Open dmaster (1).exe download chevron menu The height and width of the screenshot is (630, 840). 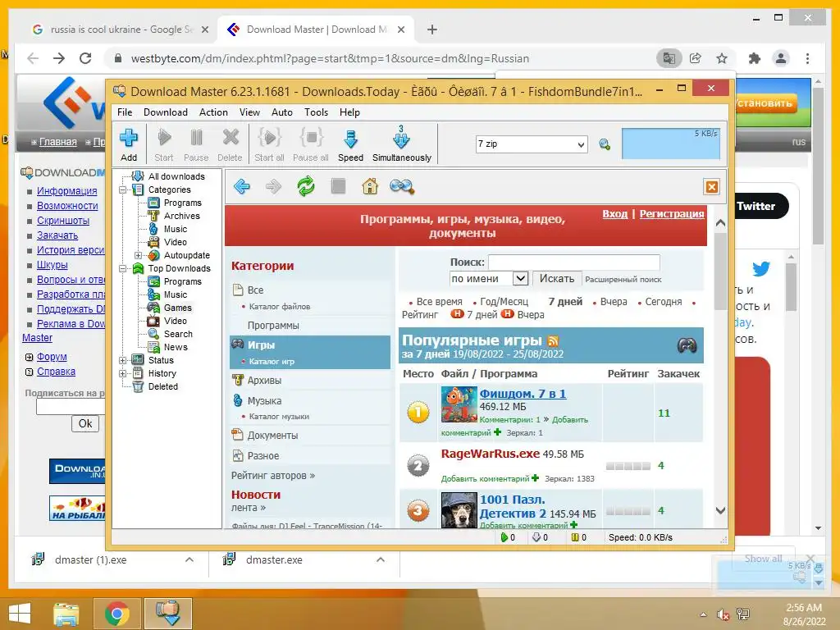[189, 559]
